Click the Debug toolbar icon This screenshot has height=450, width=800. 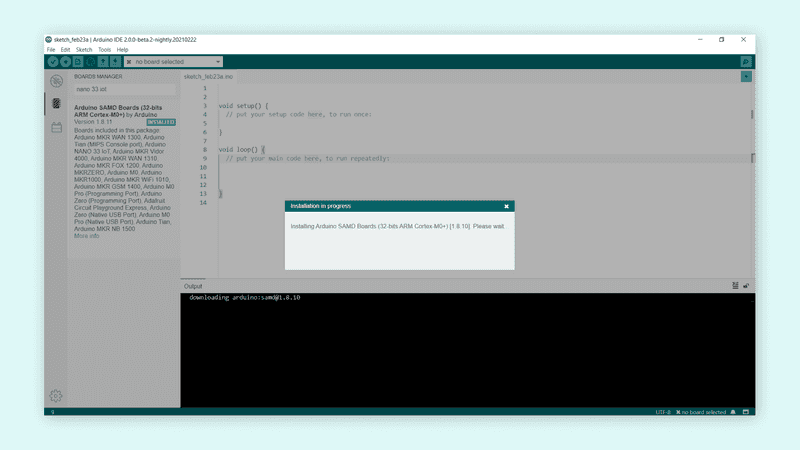pyautogui.click(x=91, y=62)
